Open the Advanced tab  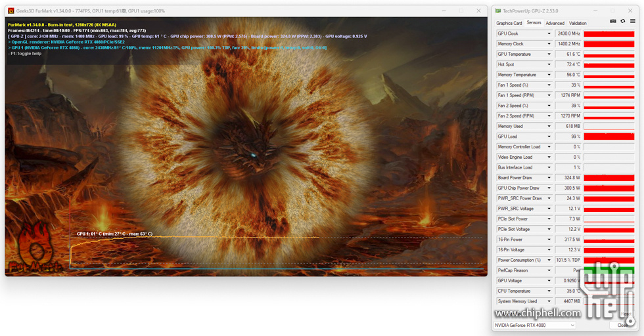555,24
